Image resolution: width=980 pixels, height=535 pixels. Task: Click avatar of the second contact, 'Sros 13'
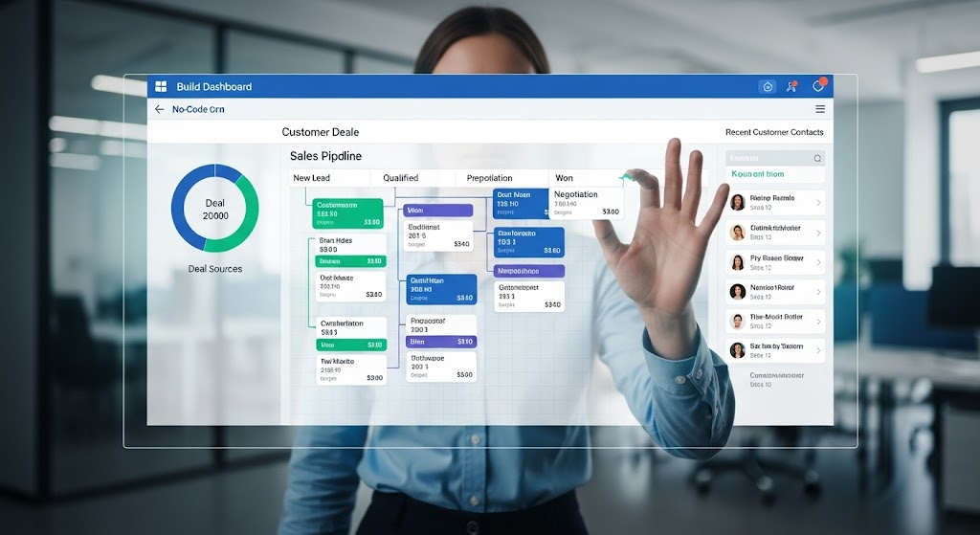click(738, 233)
